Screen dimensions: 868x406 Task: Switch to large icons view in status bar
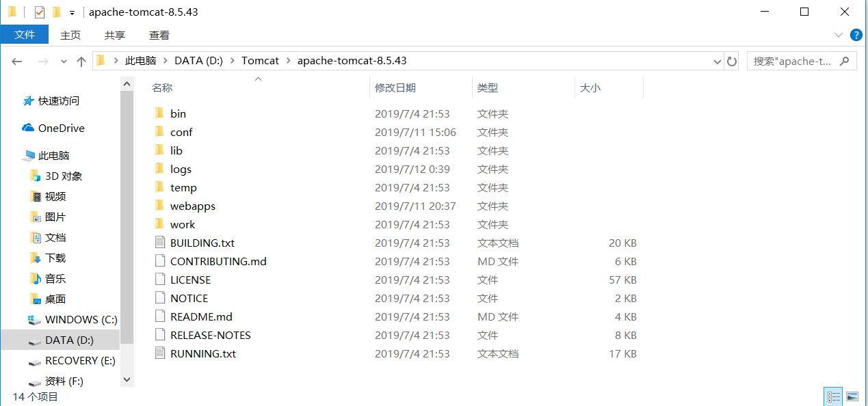[852, 396]
